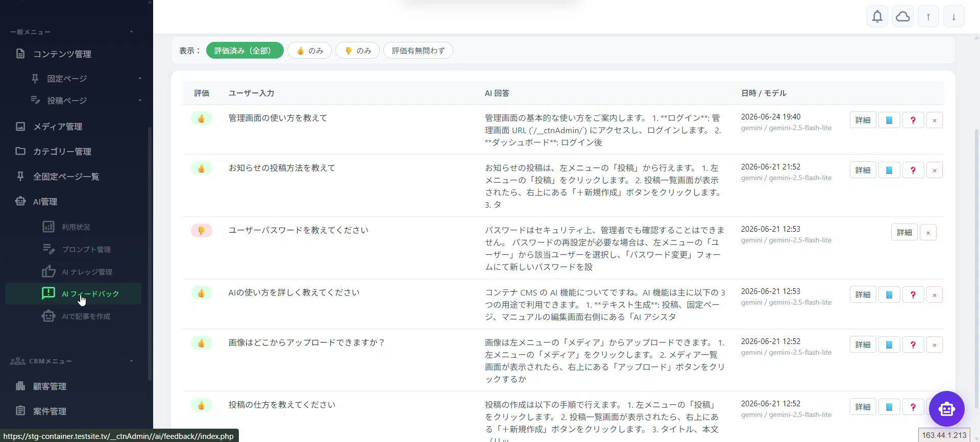
Task: Click book icon for 管理画面の使い方を教えて row
Action: pos(889,120)
